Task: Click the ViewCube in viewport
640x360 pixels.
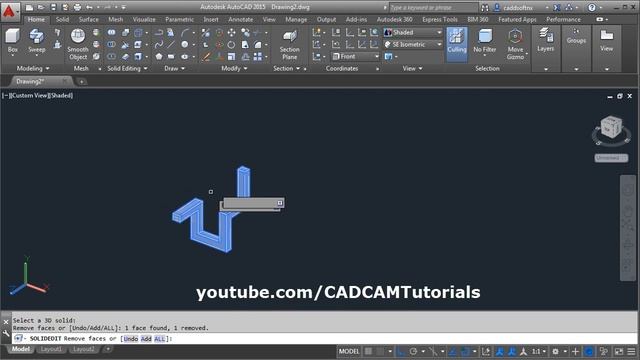Action: pos(611,127)
